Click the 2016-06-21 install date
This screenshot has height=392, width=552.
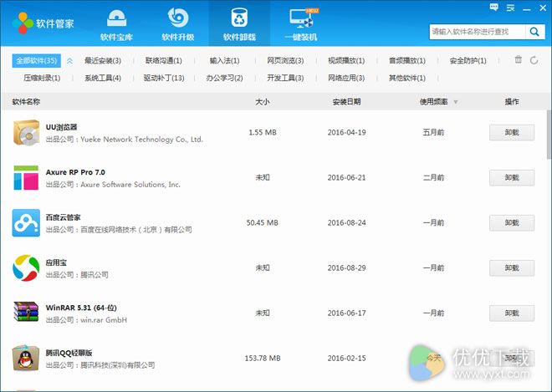pyautogui.click(x=346, y=178)
